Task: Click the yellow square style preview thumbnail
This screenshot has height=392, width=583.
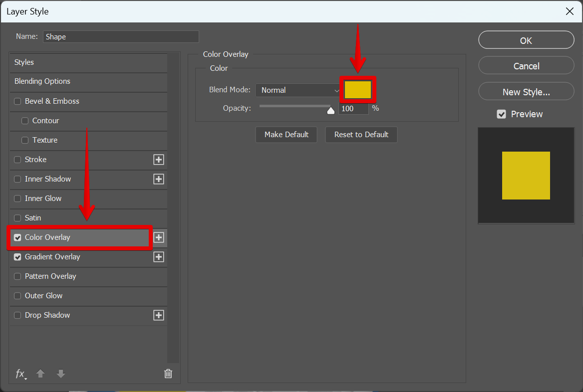Action: (526, 176)
